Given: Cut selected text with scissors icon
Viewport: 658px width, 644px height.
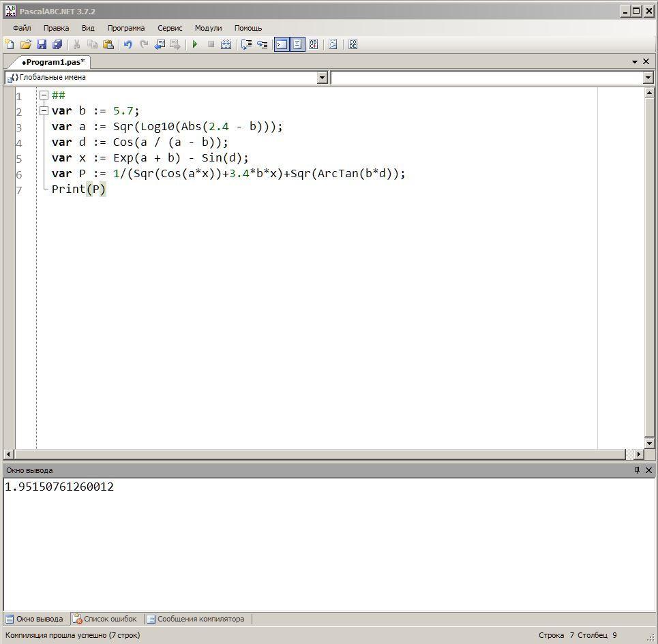Looking at the screenshot, I should tap(76, 44).
